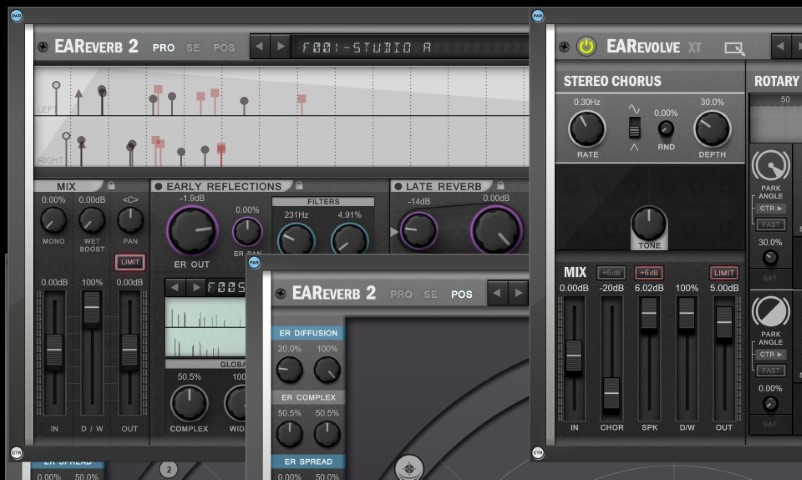
Task: Toggle upper FAST rotary button
Action: pyautogui.click(x=771, y=225)
